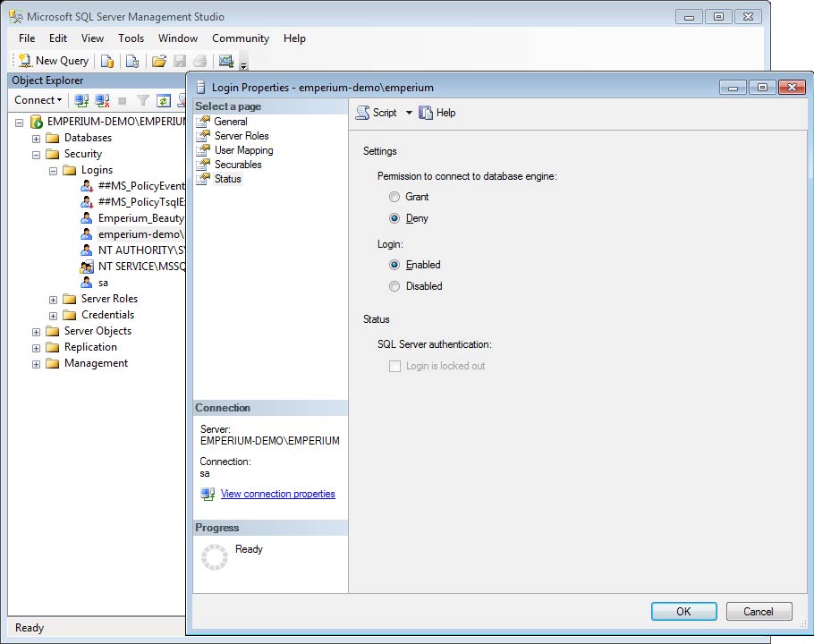
Task: Click the New Query toolbar icon
Action: tap(54, 61)
